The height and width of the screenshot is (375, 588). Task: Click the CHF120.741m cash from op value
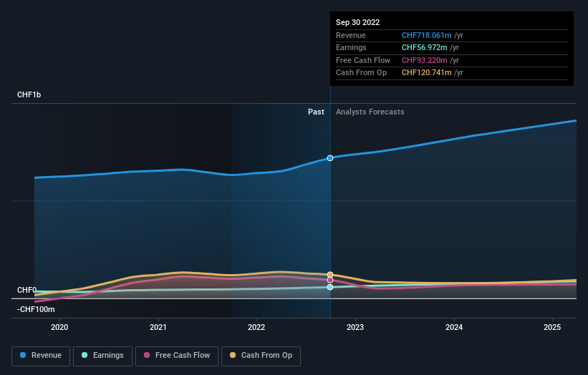(427, 73)
